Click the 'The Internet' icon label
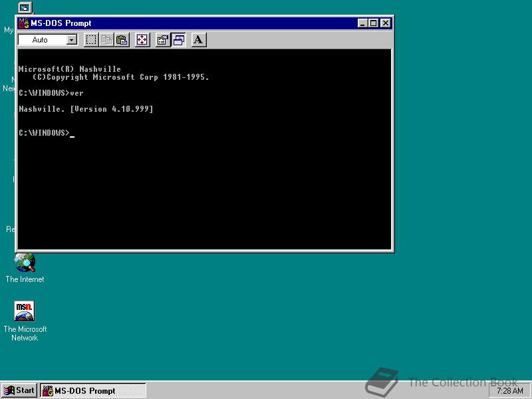532x399 pixels. 25,279
